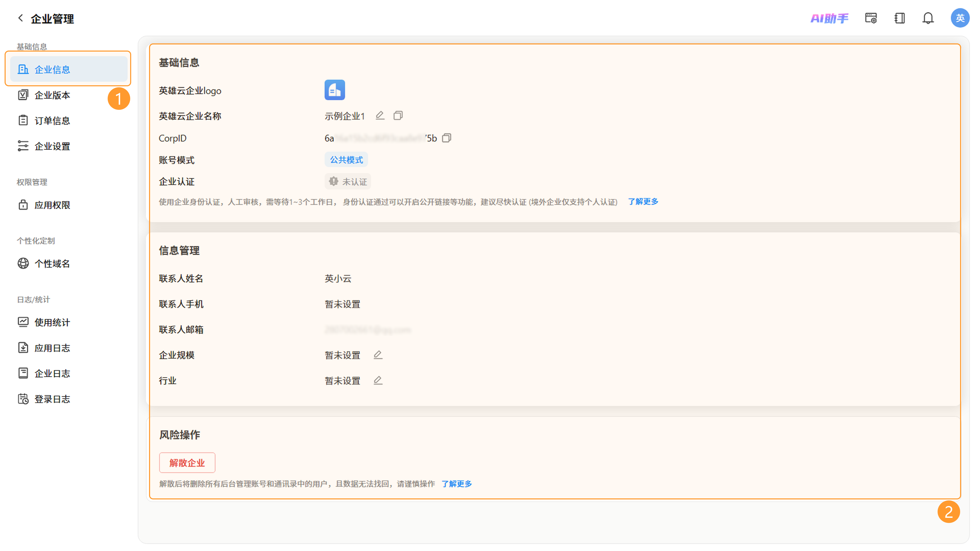Image resolution: width=980 pixels, height=551 pixels.
Task: Click the 解散企业 button
Action: pyautogui.click(x=187, y=462)
